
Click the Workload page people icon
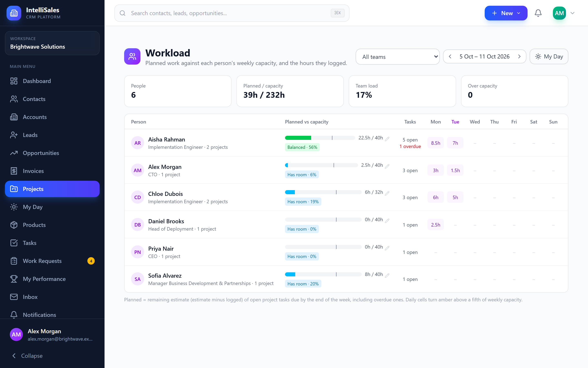click(132, 56)
